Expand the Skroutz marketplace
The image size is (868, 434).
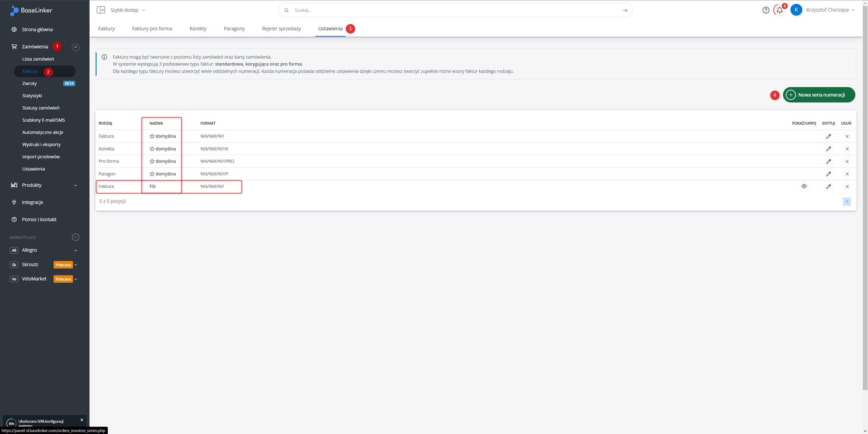click(x=76, y=265)
